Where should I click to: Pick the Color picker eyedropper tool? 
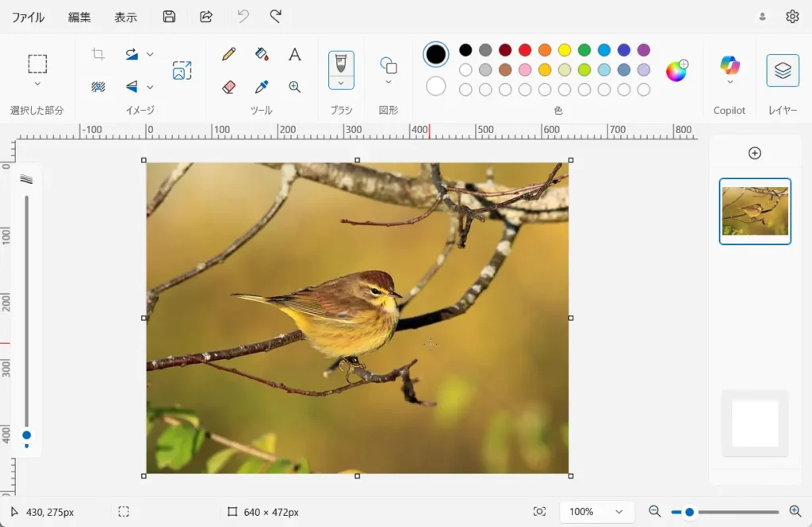[262, 87]
